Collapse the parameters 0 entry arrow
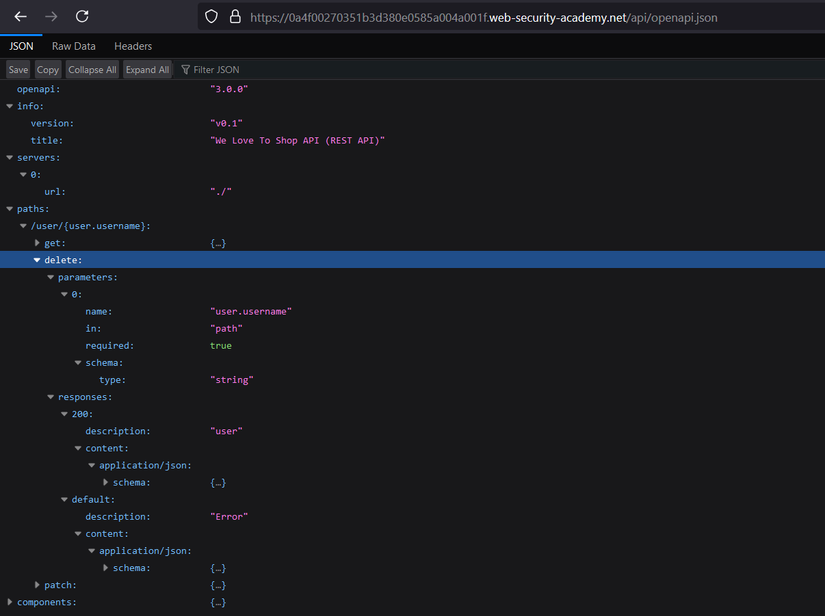 [x=64, y=294]
